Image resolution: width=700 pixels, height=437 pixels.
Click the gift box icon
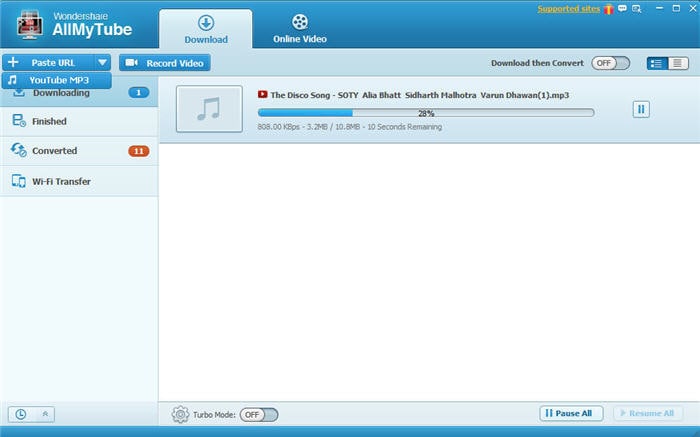pos(608,9)
